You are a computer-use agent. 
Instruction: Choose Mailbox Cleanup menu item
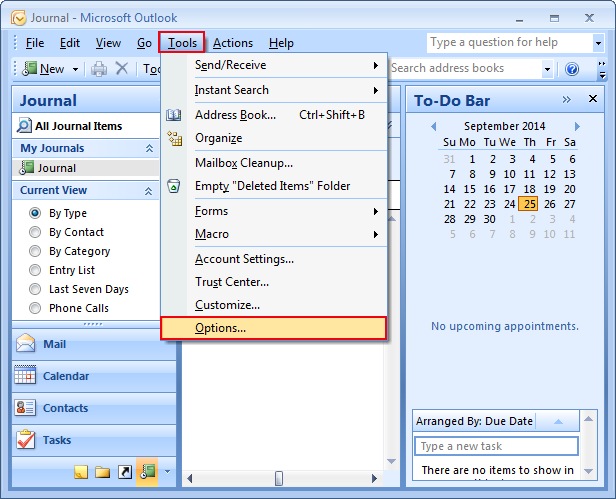pyautogui.click(x=274, y=163)
